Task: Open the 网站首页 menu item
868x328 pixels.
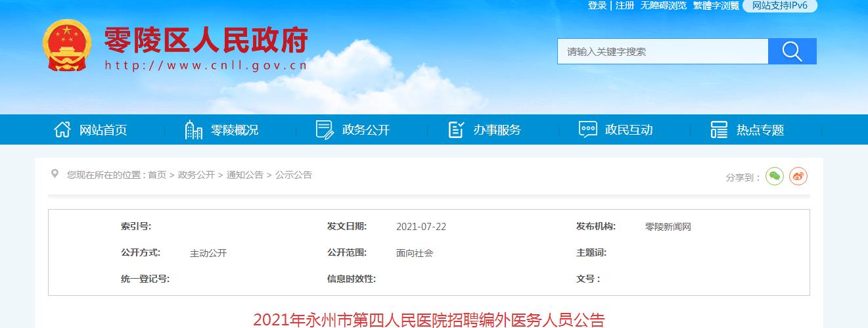Action: [x=103, y=130]
